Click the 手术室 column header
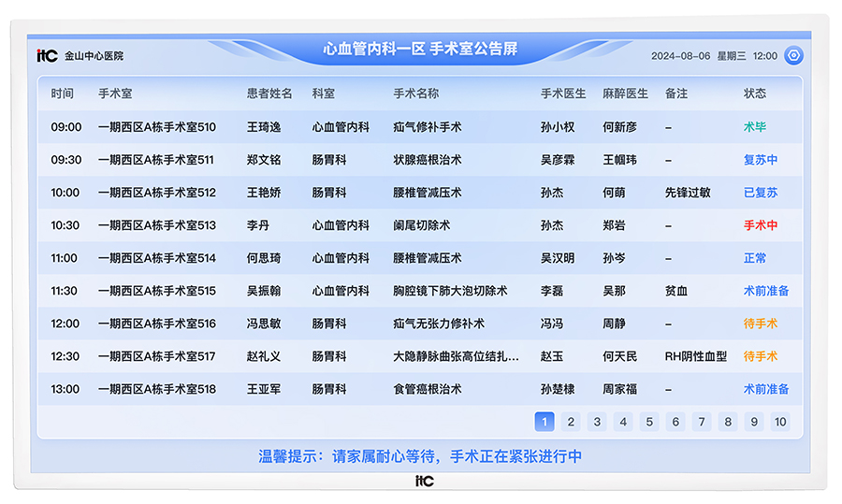This screenshot has width=842, height=504. [x=115, y=94]
